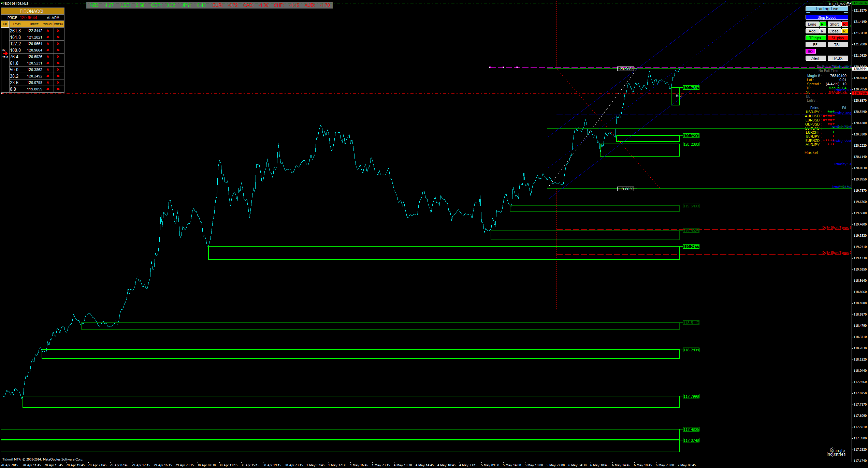Click the EUR -0.72 currency strength reading

pyautogui.click(x=225, y=5)
